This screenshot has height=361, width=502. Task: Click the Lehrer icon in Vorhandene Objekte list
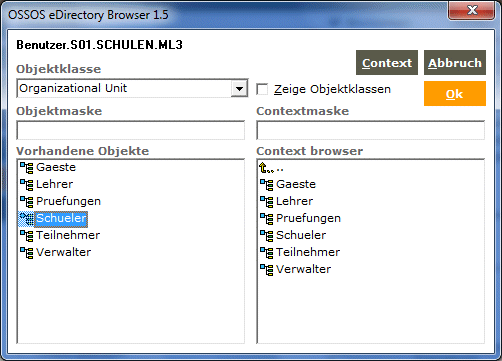point(26,184)
